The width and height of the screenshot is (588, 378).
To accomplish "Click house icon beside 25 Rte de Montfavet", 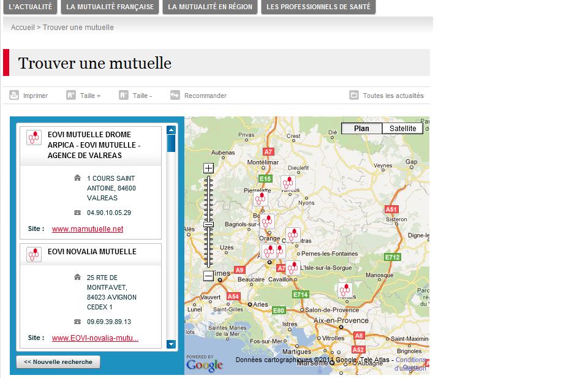I will tap(78, 277).
